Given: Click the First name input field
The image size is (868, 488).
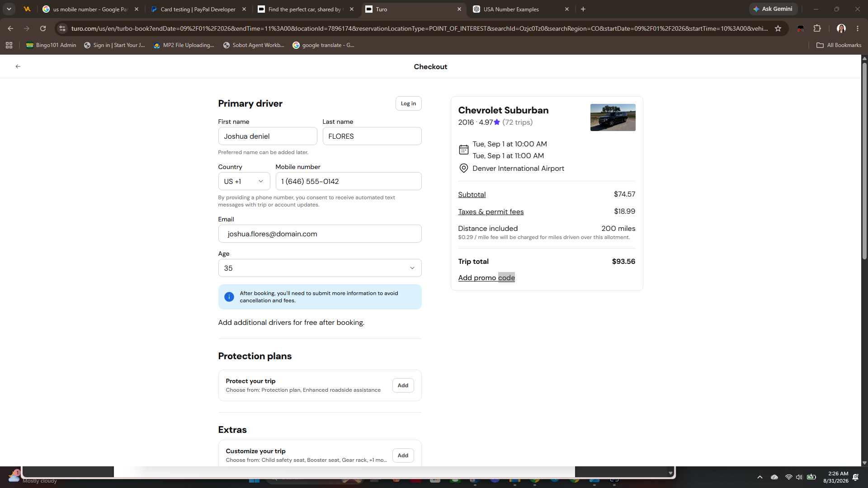Looking at the screenshot, I should (268, 136).
